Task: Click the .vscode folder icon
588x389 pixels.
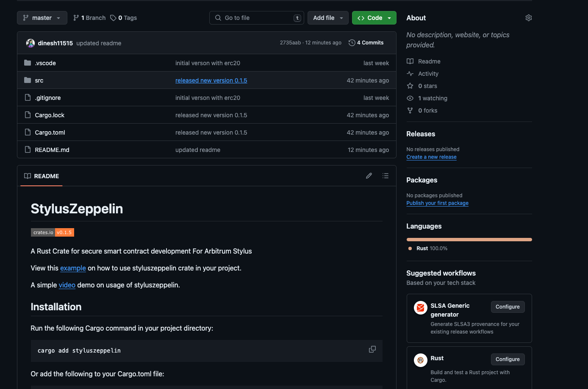Action: (28, 63)
